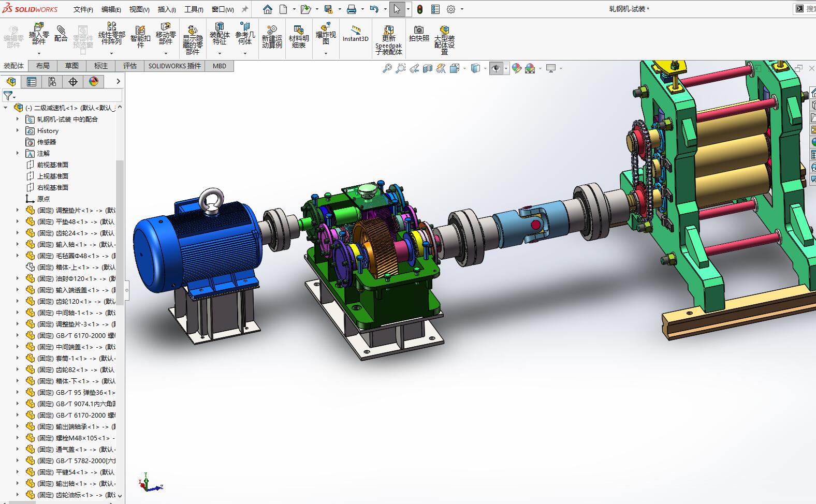
Task: Select the 原点 origin item in tree
Action: click(x=43, y=199)
